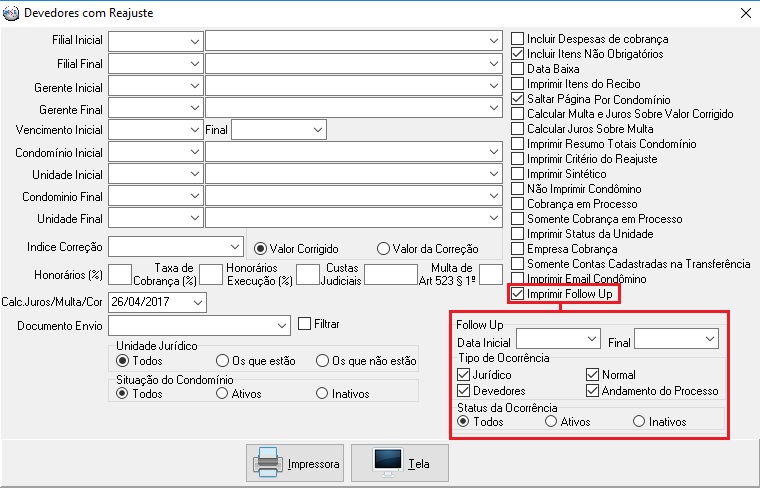Check the Filtrar checkbox

(306, 324)
